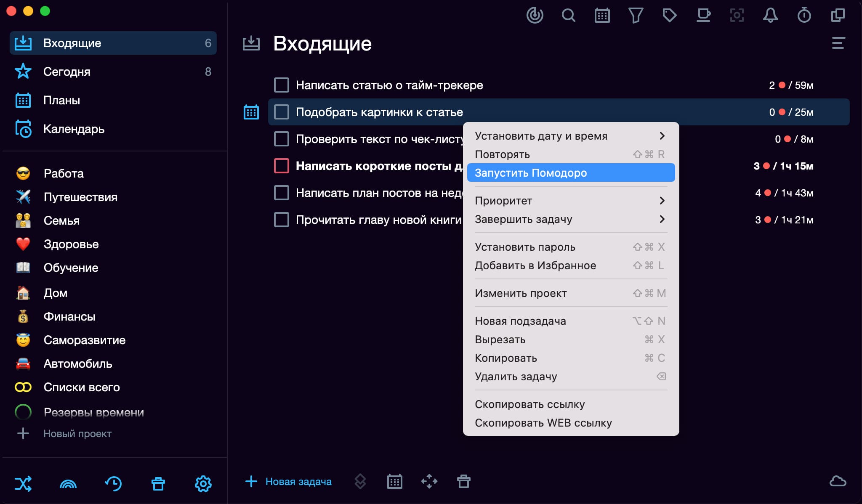Image resolution: width=862 pixels, height=504 pixels.
Task: Toggle checkbox for Написать статью о тайм-трекере
Action: click(x=281, y=85)
